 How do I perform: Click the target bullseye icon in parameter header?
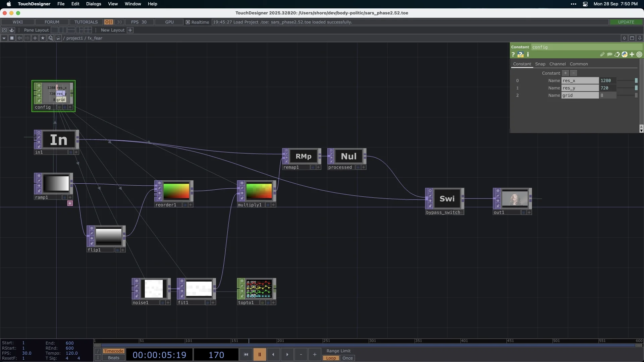tap(639, 54)
